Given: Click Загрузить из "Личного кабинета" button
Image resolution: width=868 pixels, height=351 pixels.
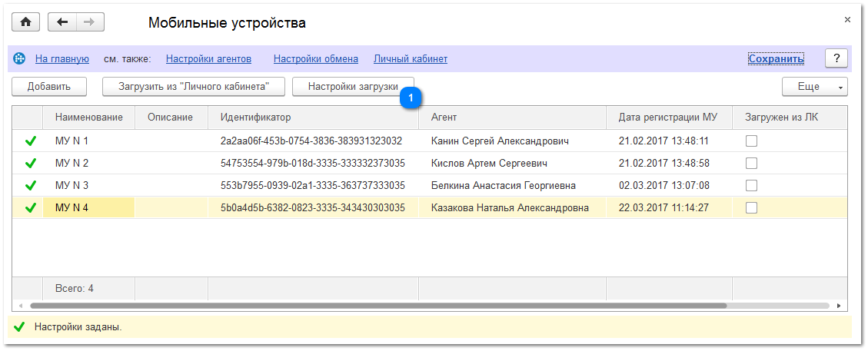Looking at the screenshot, I should tap(193, 87).
